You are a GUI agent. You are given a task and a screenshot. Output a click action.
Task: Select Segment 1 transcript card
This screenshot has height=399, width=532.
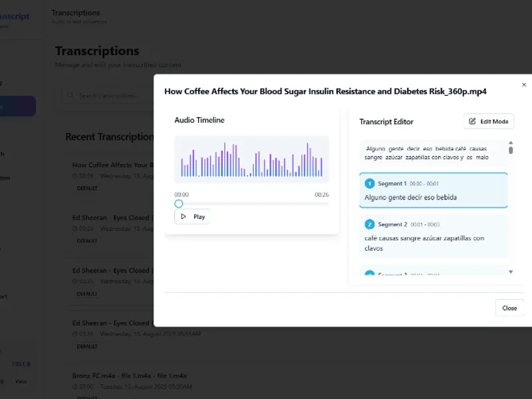coord(434,190)
